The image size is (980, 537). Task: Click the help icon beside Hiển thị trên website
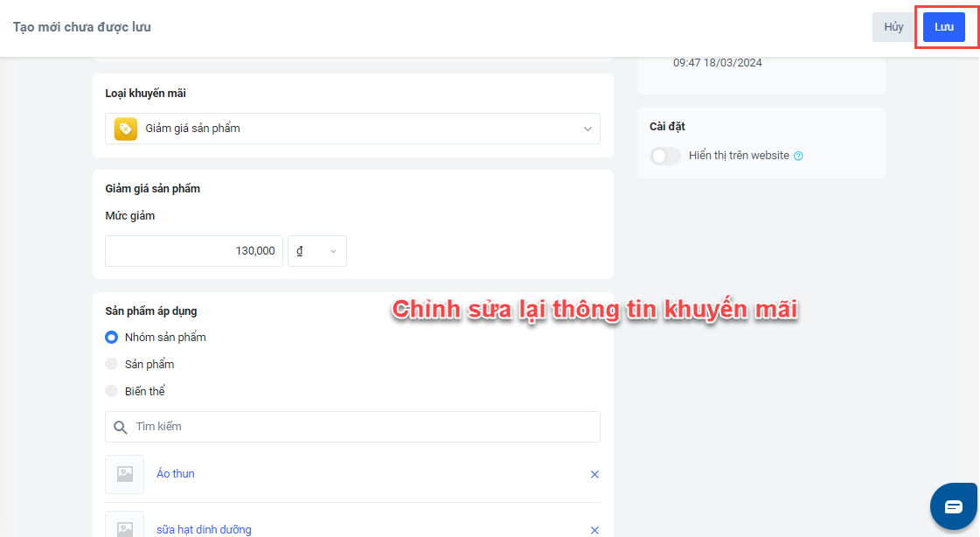click(798, 157)
